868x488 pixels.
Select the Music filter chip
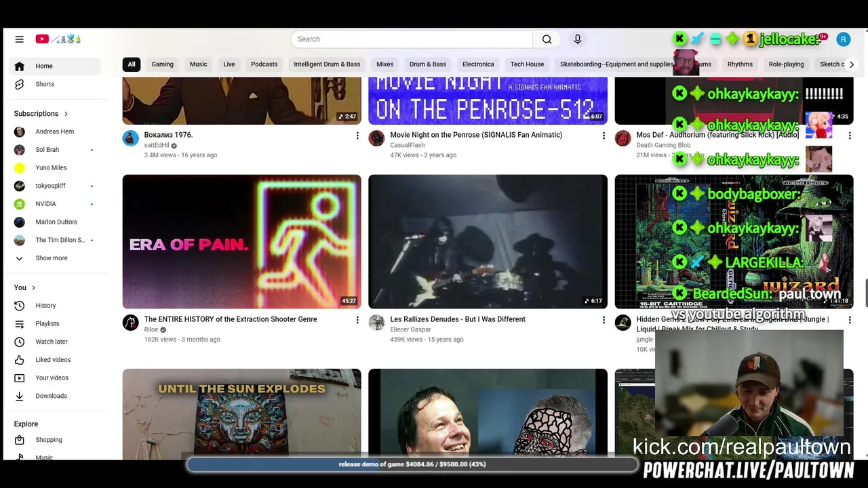coord(199,64)
